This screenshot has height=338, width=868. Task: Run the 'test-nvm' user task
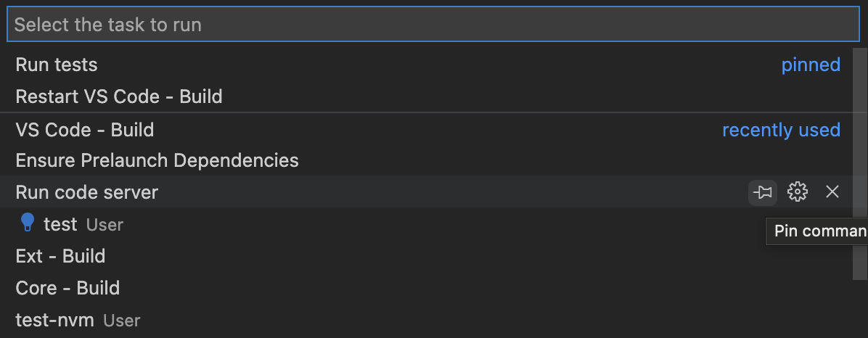(55, 320)
